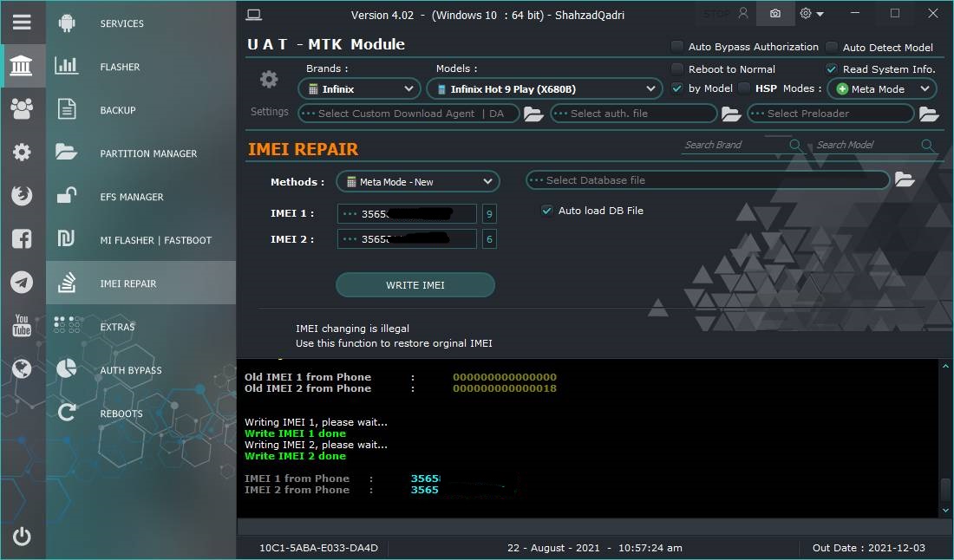The image size is (954, 560).
Task: Browse for a Database file
Action: coord(905,179)
